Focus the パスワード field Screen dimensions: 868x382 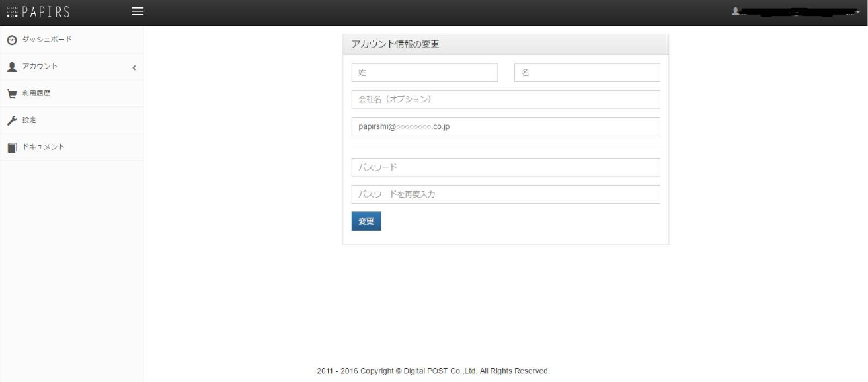[506, 167]
